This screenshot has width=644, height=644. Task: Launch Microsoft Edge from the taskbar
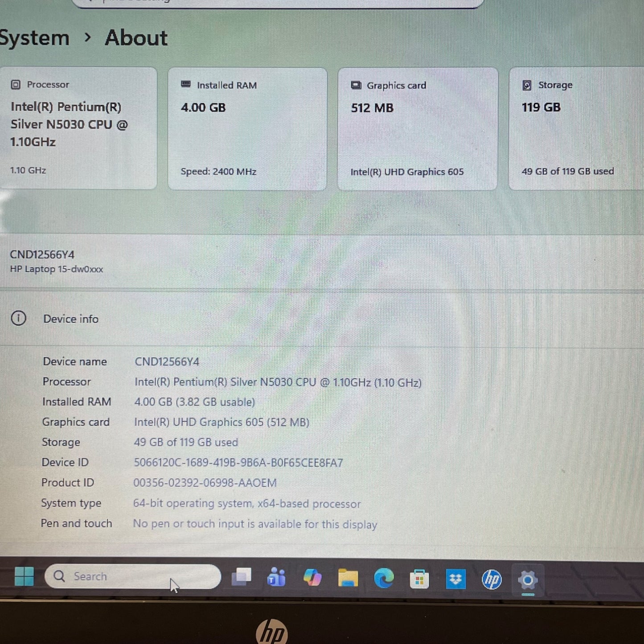coord(384,578)
